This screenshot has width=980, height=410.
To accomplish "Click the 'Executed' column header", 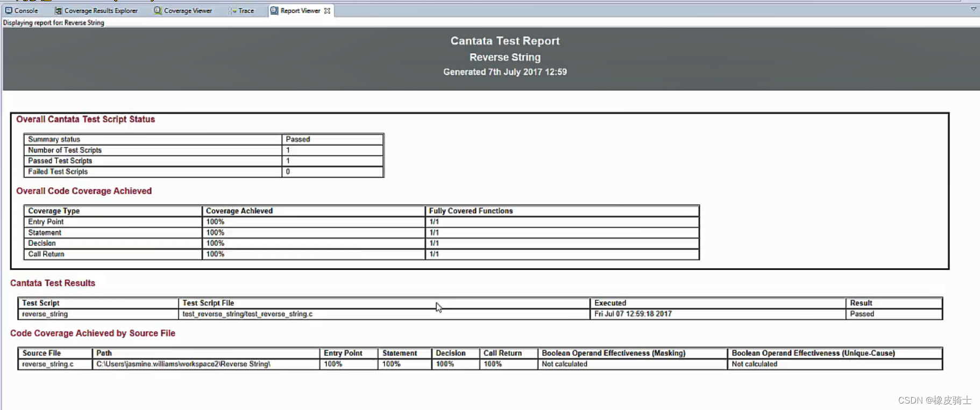I will (x=718, y=303).
